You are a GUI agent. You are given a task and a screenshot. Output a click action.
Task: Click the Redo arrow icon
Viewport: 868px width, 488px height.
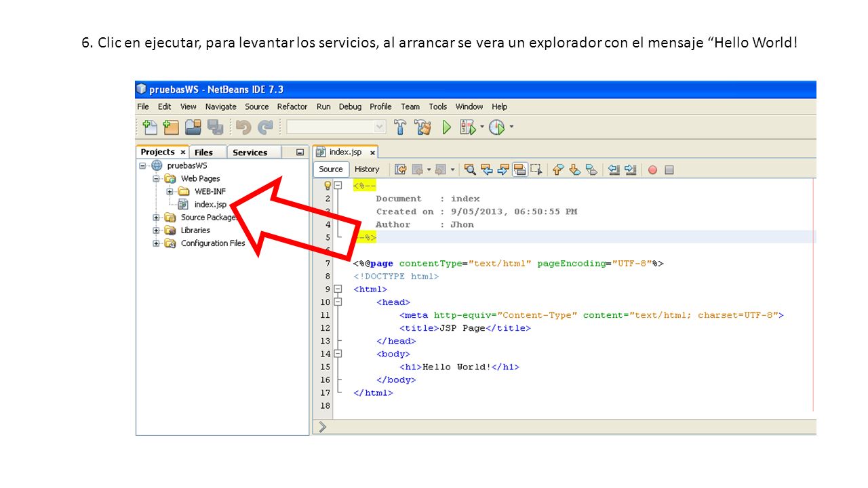[x=265, y=127]
